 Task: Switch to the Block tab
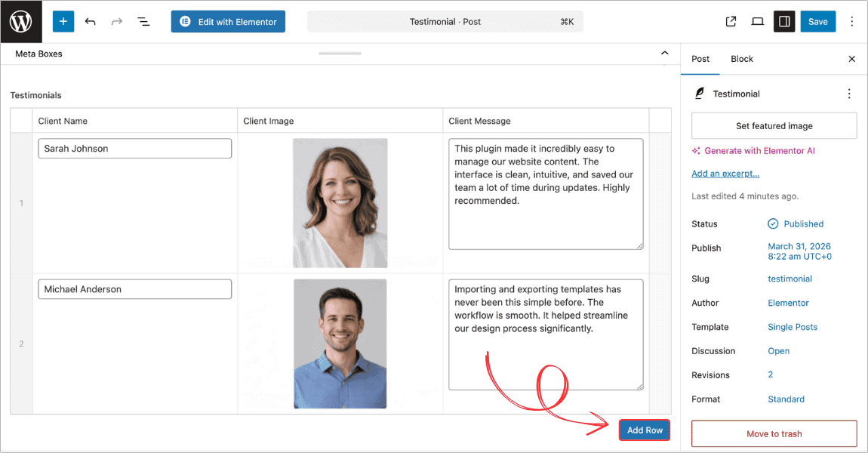(x=742, y=59)
